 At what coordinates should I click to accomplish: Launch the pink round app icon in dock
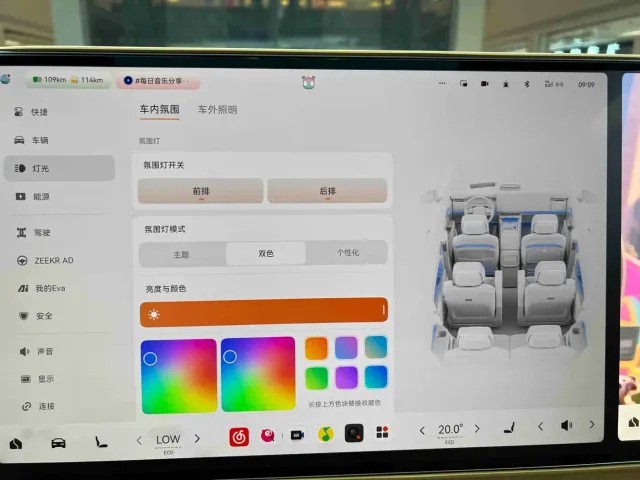[x=268, y=436]
